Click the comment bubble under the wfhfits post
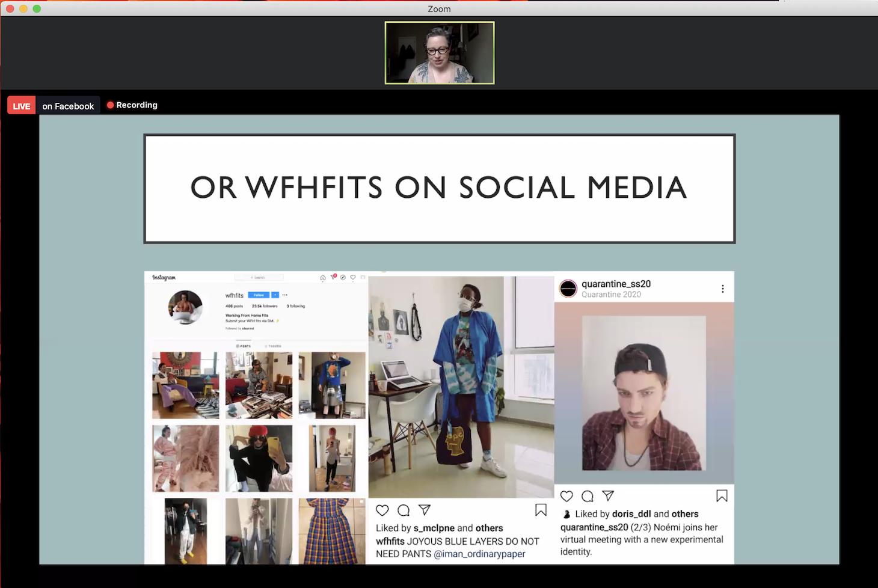878x588 pixels. pyautogui.click(x=404, y=510)
